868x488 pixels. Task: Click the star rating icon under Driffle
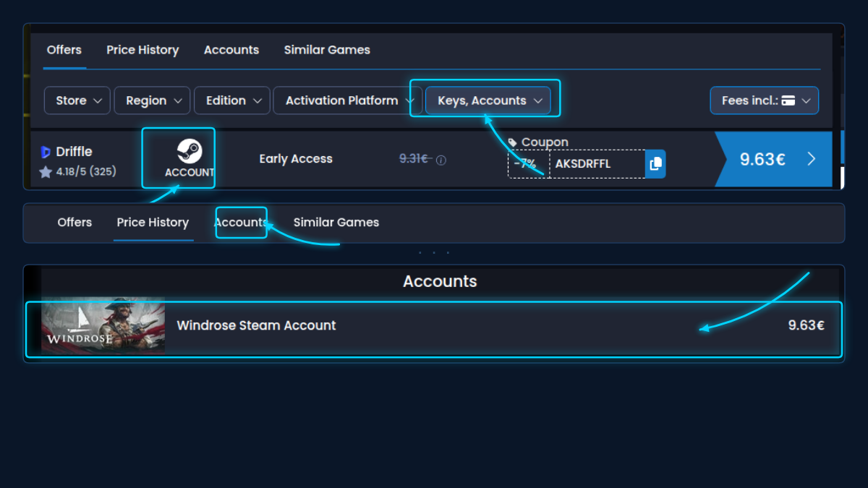[46, 172]
